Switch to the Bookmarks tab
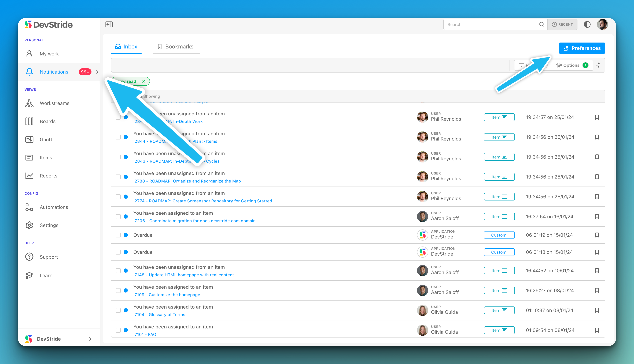Screen dimensions: 634x364 tap(176, 47)
